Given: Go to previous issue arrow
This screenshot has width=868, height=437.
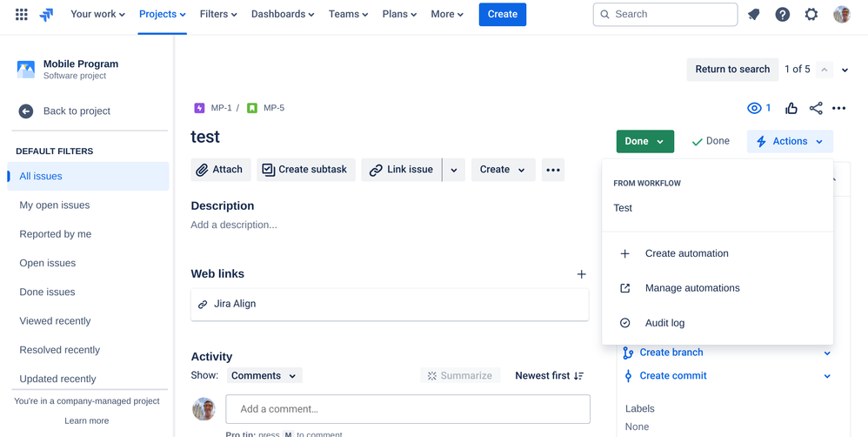Looking at the screenshot, I should tap(825, 70).
